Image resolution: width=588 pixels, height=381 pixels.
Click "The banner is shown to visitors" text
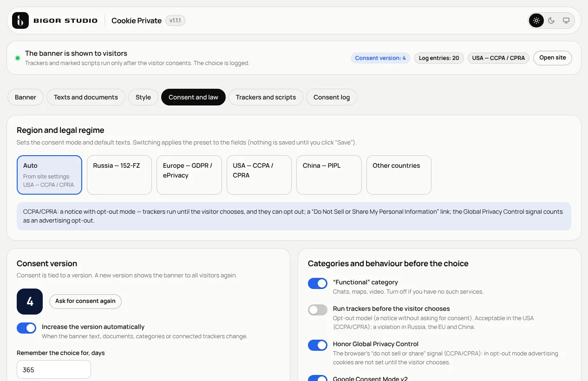76,53
